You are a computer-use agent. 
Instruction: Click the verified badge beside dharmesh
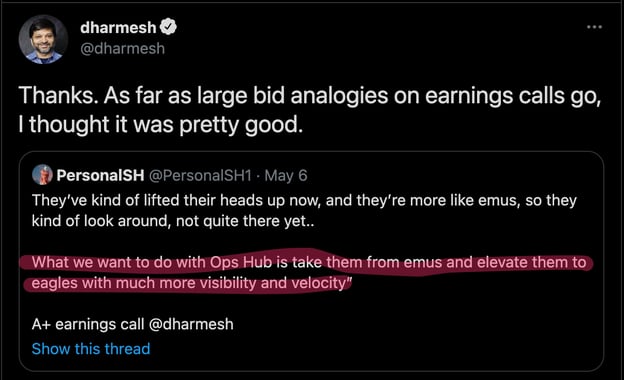168,27
